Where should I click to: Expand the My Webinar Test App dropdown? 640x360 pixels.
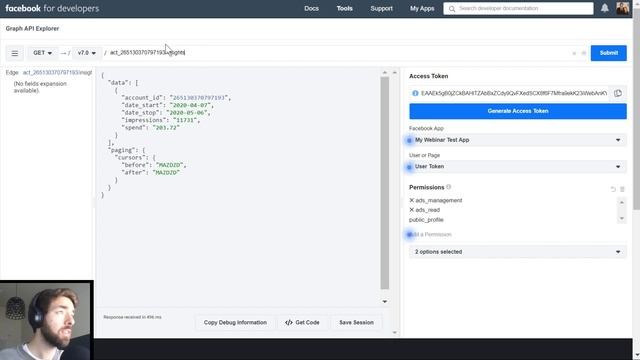(518, 140)
